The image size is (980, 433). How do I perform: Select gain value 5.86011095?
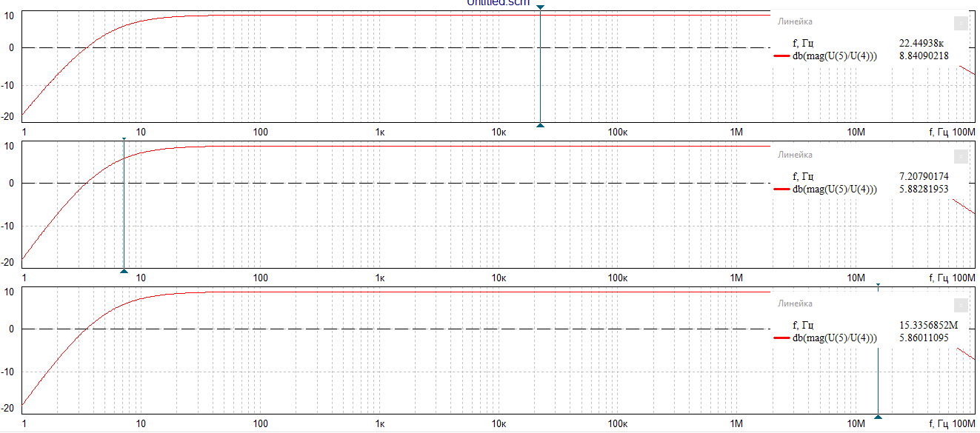pyautogui.click(x=923, y=338)
